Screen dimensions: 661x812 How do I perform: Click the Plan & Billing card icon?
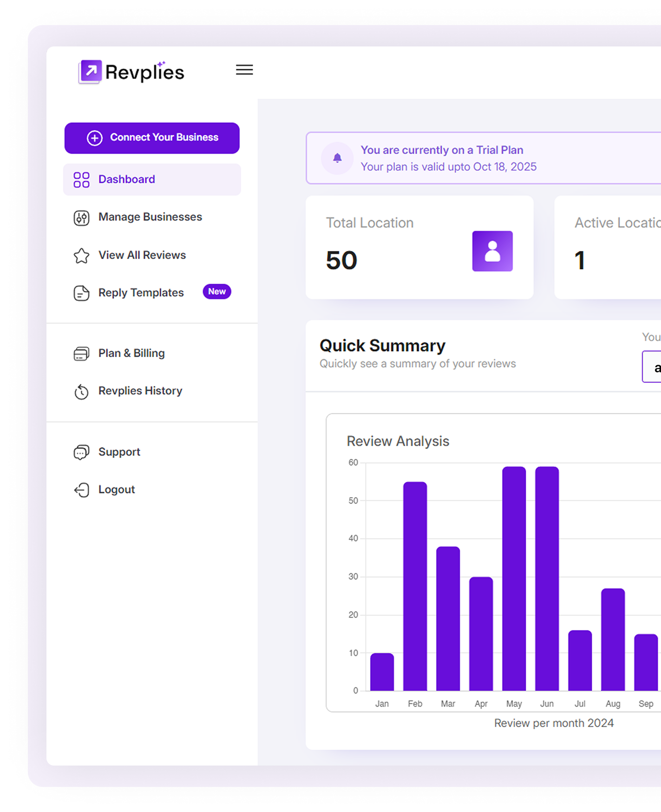pos(81,354)
